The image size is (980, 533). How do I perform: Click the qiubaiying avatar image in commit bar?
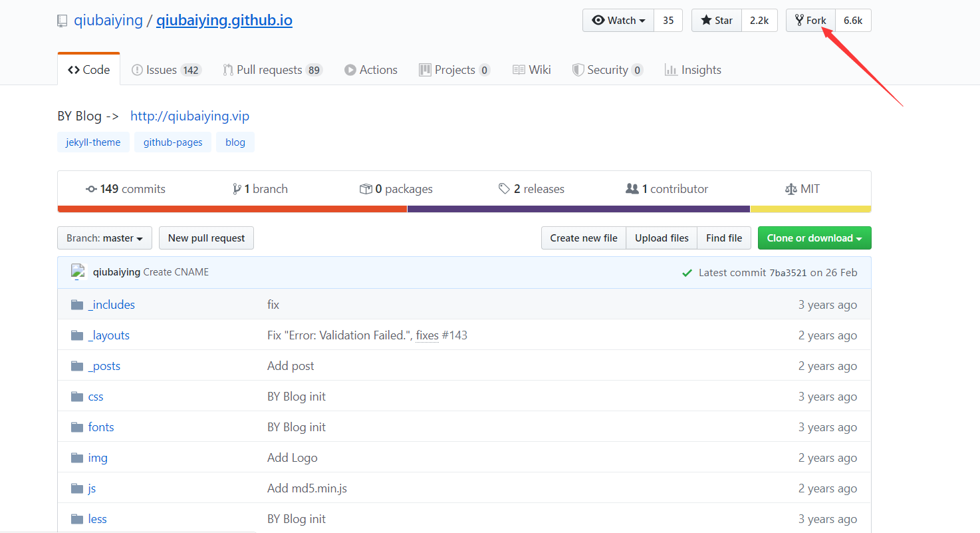pos(78,272)
